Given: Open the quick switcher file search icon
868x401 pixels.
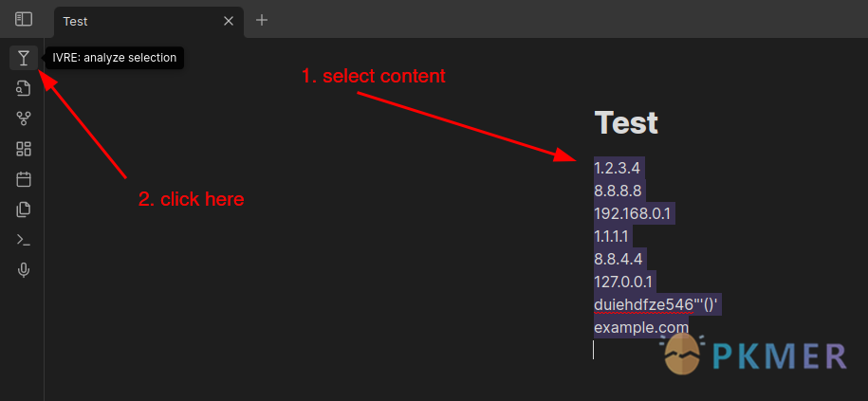Looking at the screenshot, I should pos(24,88).
